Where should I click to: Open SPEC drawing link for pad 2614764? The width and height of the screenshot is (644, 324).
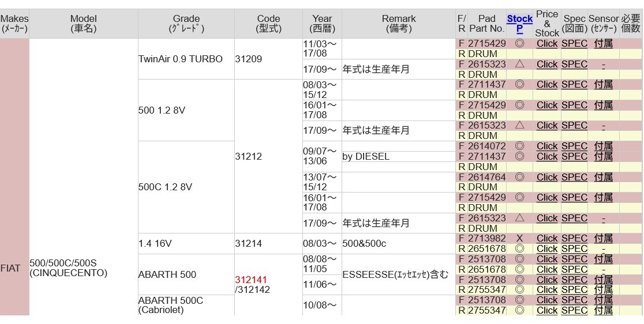tap(574, 177)
